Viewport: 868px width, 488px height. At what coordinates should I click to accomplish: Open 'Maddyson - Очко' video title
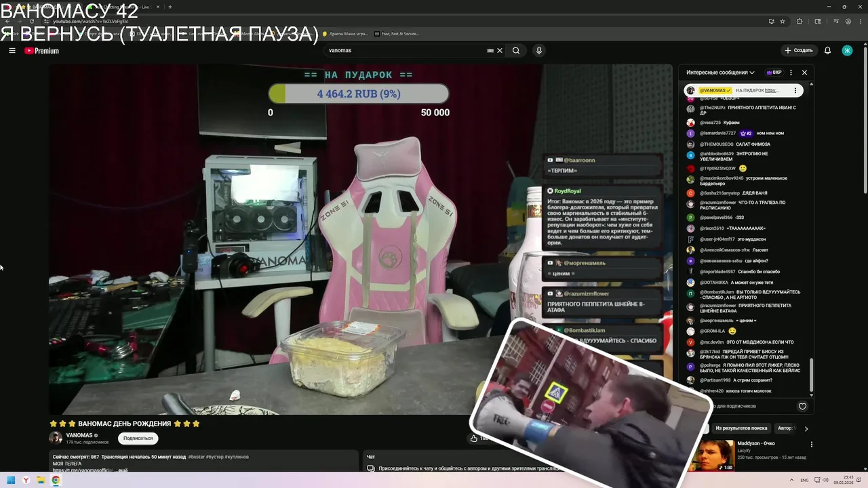click(x=756, y=443)
